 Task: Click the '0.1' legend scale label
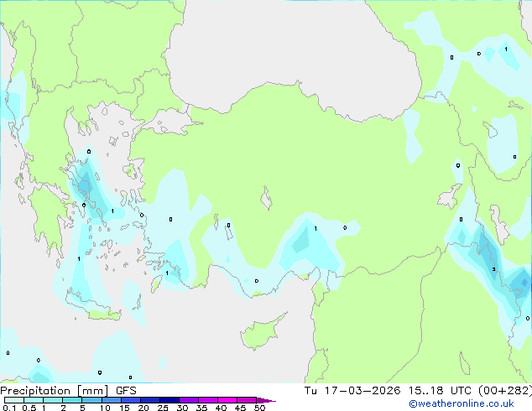[x=9, y=408]
